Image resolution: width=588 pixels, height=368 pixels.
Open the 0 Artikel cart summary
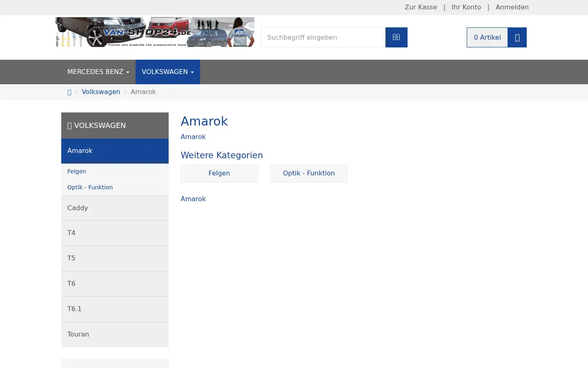(487, 37)
